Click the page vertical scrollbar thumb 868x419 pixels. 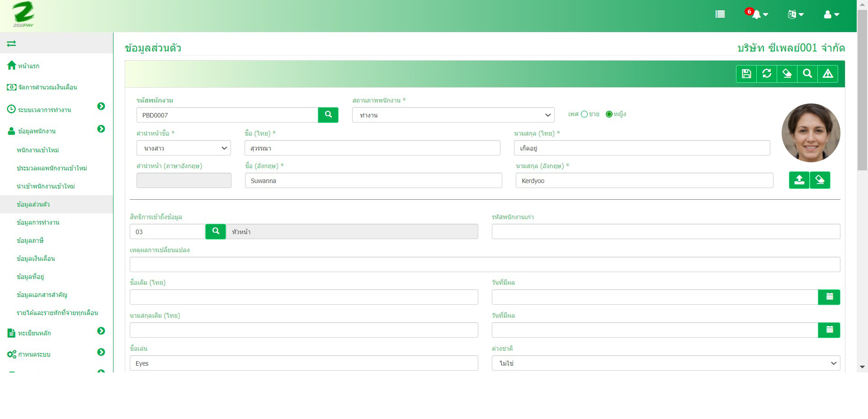pyautogui.click(x=862, y=90)
